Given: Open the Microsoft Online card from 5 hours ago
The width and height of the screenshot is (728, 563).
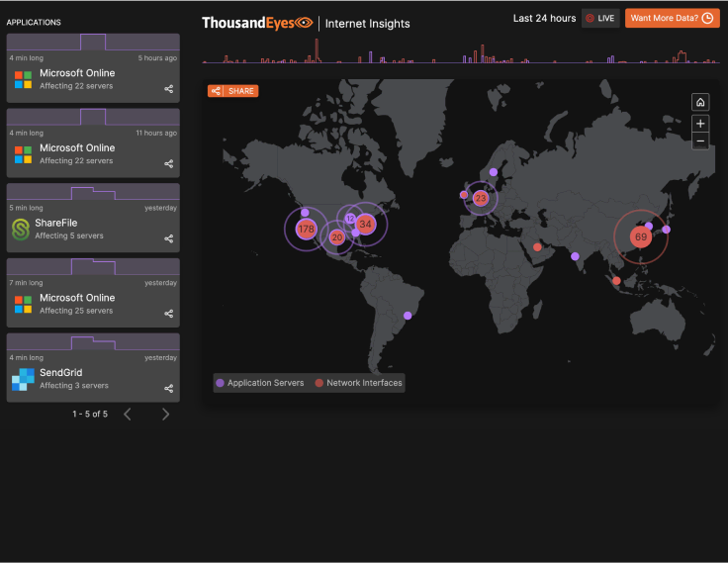Looking at the screenshot, I should (93, 79).
